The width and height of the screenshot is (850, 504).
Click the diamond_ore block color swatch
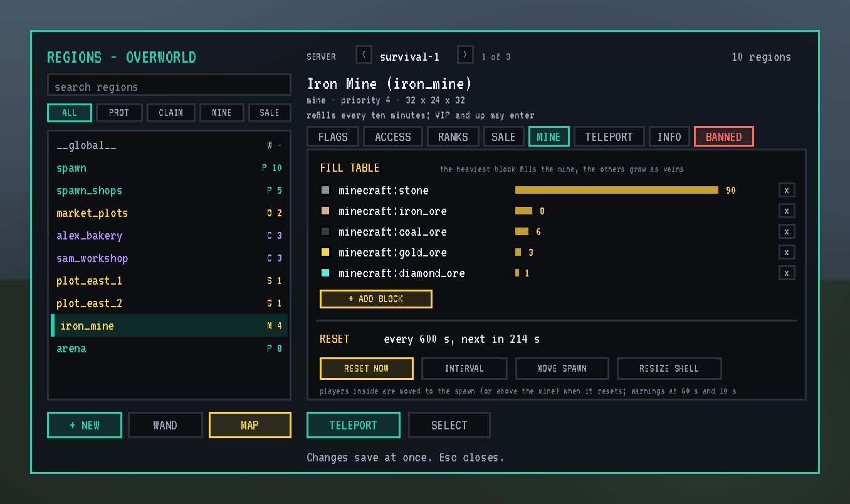[325, 273]
